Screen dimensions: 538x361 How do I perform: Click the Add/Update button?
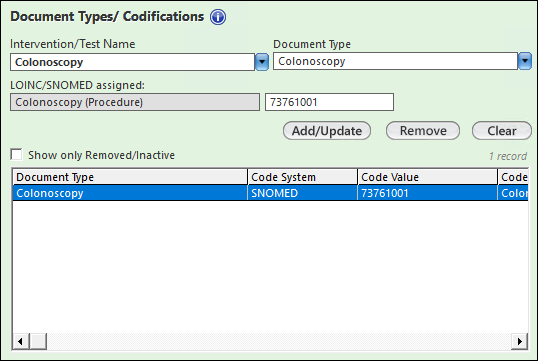[x=327, y=131]
